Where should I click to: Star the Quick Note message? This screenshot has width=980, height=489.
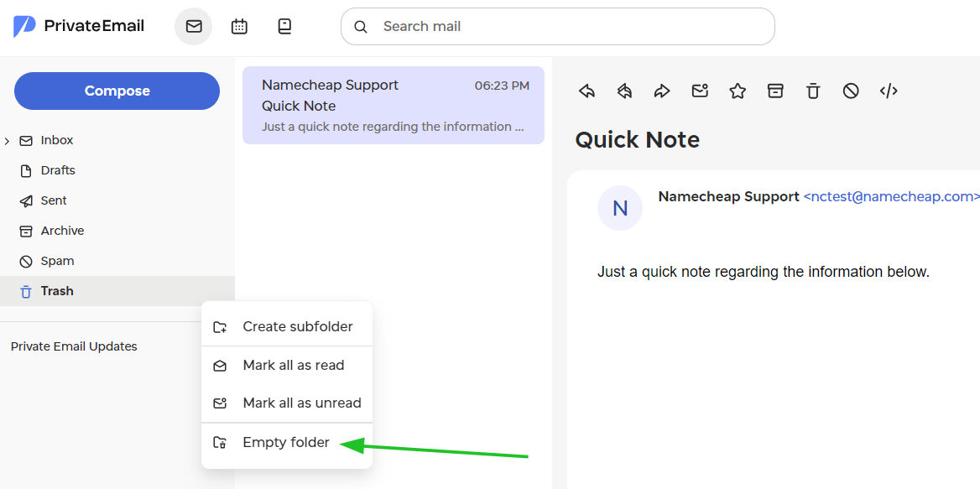738,91
